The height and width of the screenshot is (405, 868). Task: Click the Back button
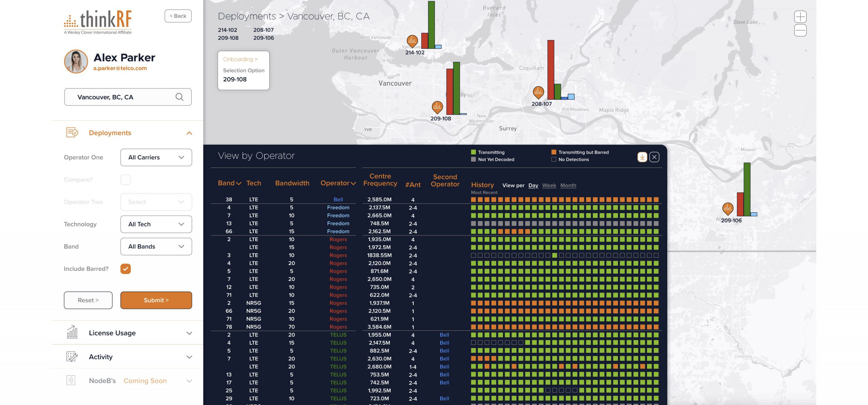(x=178, y=16)
